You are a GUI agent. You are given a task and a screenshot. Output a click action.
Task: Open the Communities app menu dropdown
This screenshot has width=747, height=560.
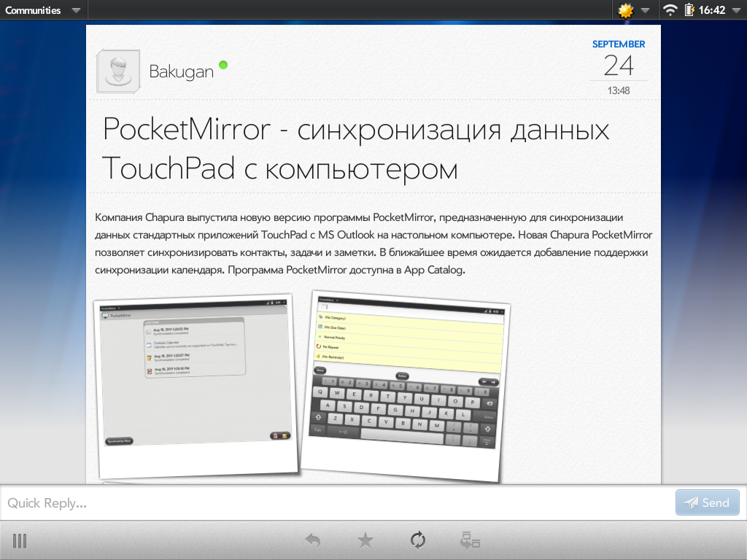[x=43, y=10]
